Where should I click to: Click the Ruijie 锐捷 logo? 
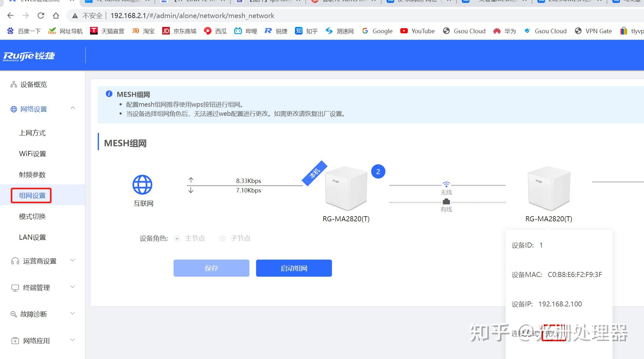click(x=29, y=56)
